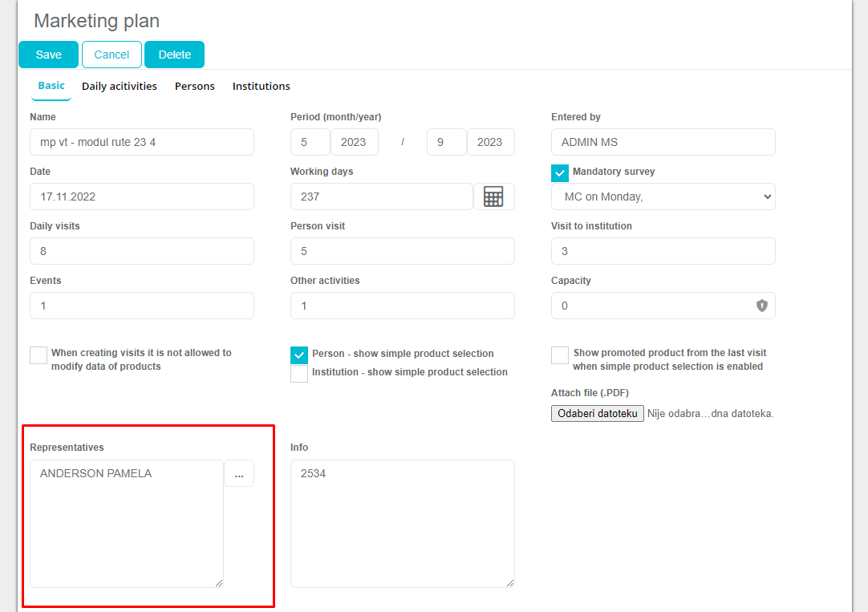Click the shield icon in Capacity field

pos(761,306)
